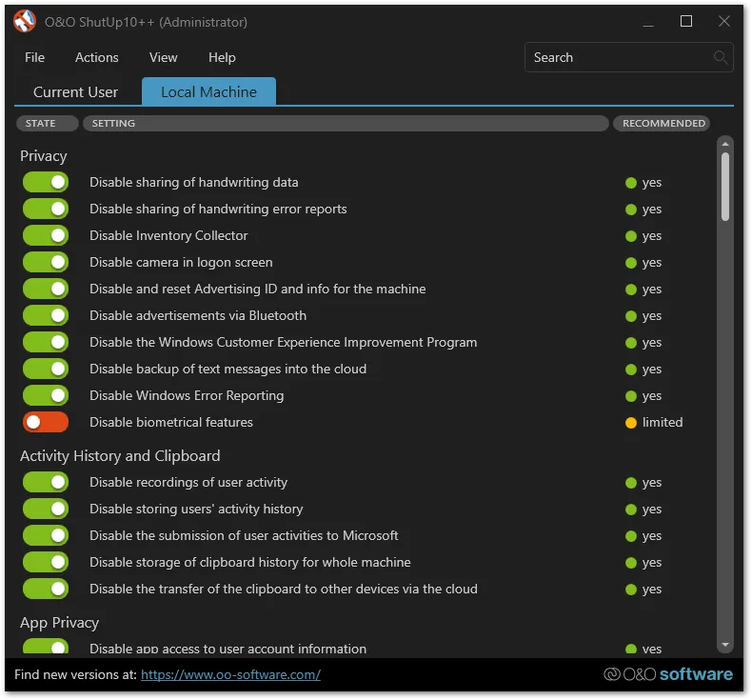Image resolution: width=752 pixels, height=700 pixels.
Task: Toggle Disable backup of text messages switch
Action: coord(46,369)
